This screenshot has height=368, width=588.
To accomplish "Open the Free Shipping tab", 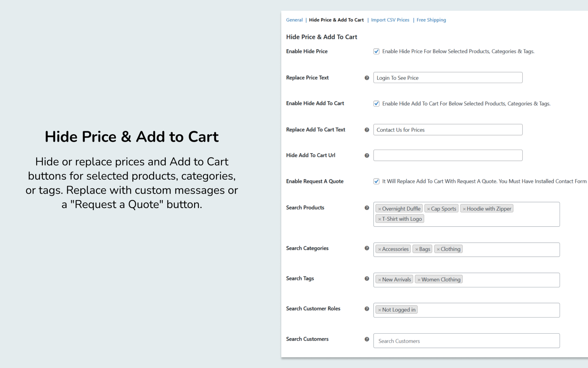I will (x=431, y=20).
